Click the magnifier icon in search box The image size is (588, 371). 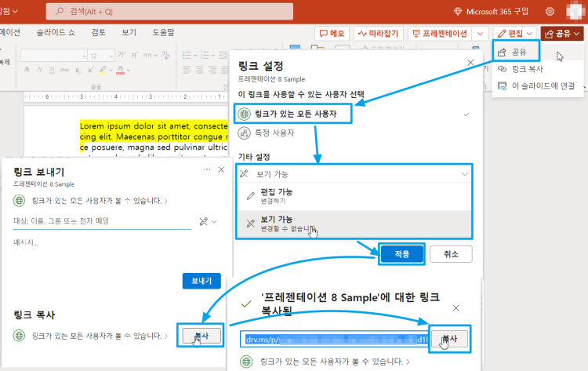coord(60,12)
